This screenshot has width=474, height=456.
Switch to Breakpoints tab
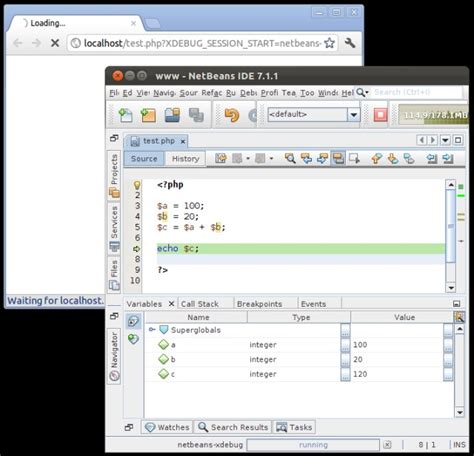(x=259, y=304)
